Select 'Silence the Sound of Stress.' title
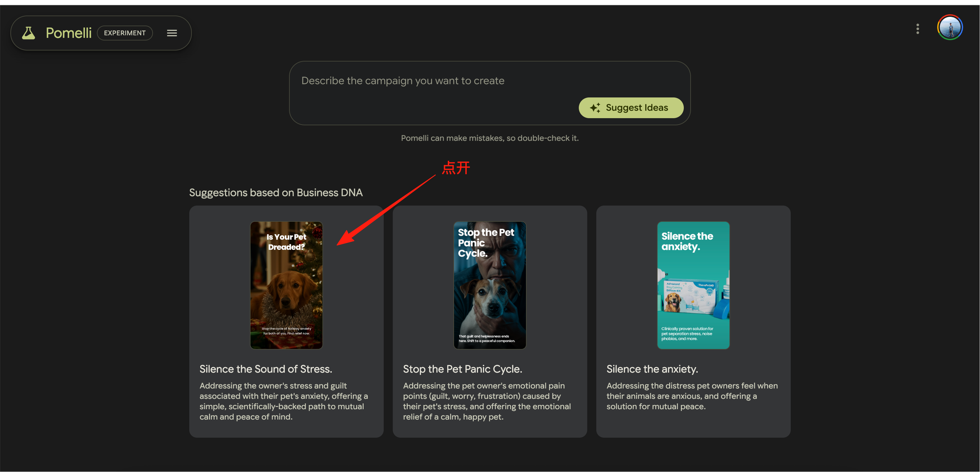Image resolution: width=980 pixels, height=472 pixels. 265,369
